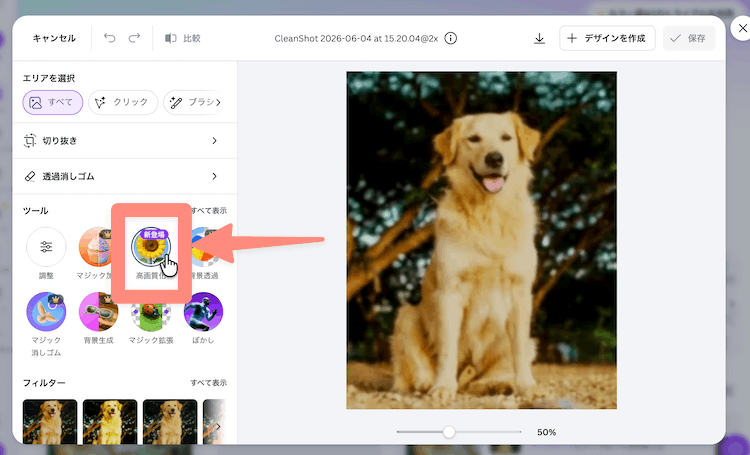Show all tools with すべて表示

tap(209, 211)
